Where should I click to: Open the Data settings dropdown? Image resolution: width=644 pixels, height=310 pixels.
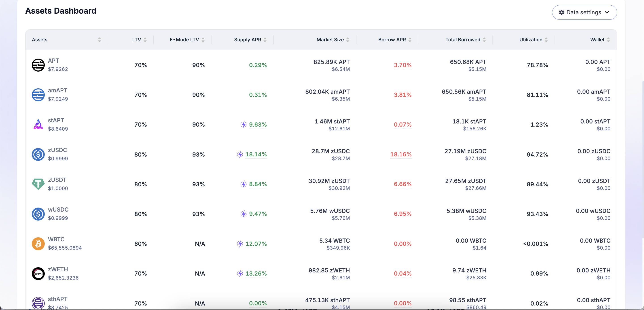pos(584,13)
